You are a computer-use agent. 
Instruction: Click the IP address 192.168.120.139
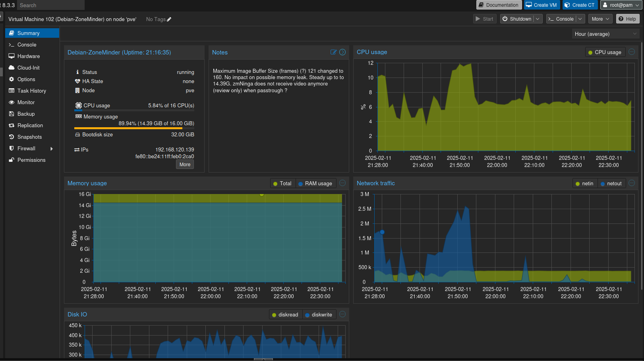(175, 149)
